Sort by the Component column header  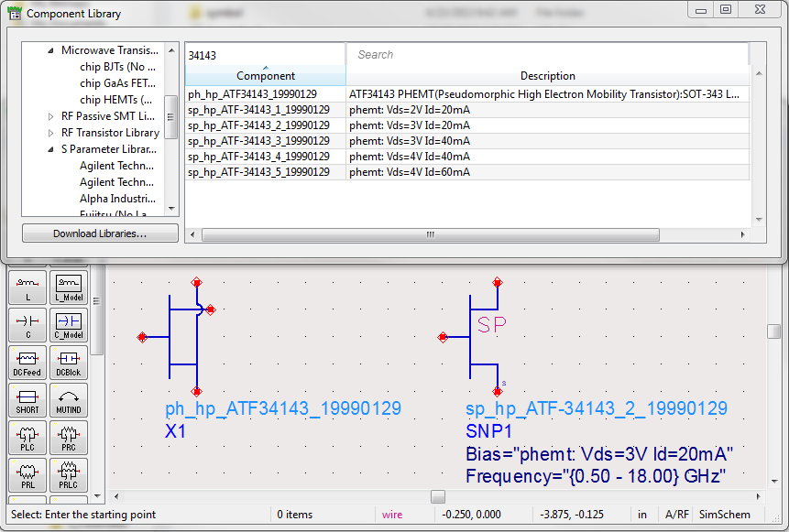pyautogui.click(x=266, y=76)
